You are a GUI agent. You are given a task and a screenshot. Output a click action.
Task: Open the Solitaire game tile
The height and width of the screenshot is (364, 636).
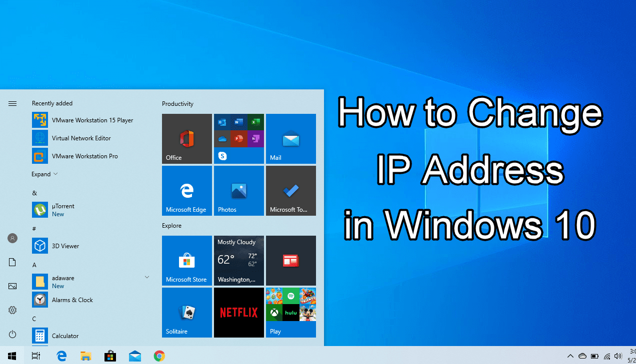(186, 312)
